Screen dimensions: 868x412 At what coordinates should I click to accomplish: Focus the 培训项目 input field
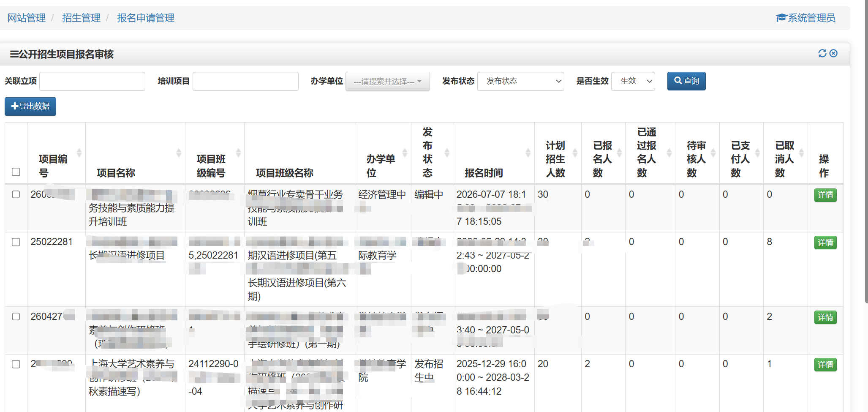point(245,81)
